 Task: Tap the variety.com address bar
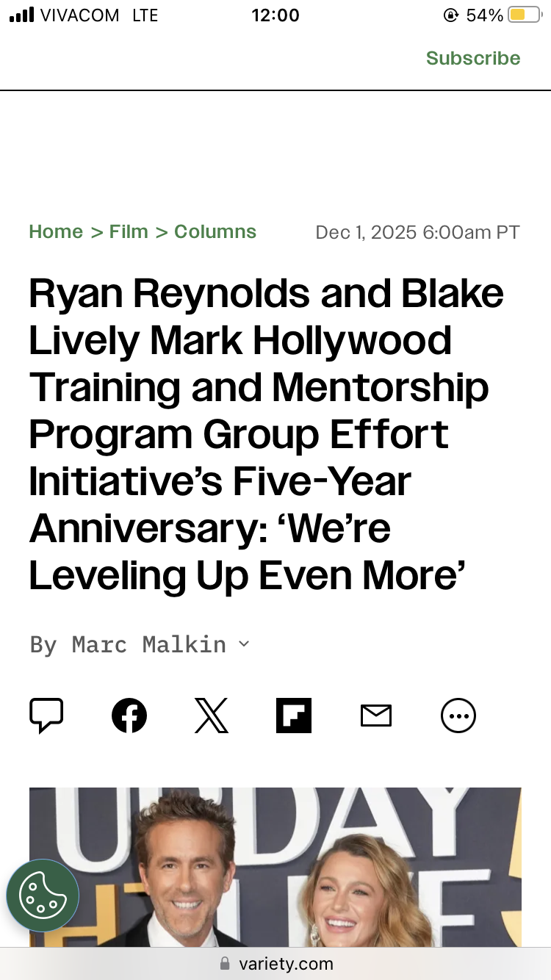tap(285, 963)
